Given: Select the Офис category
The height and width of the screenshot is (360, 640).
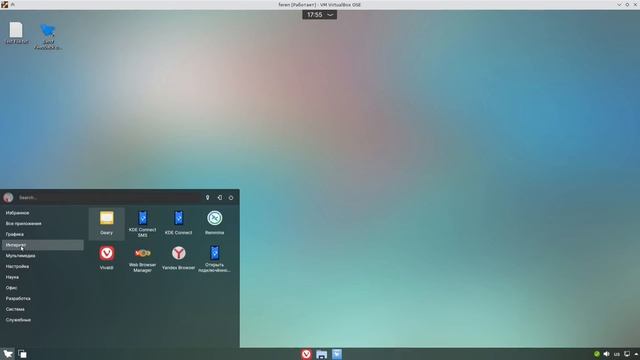Looking at the screenshot, I should point(43,288).
